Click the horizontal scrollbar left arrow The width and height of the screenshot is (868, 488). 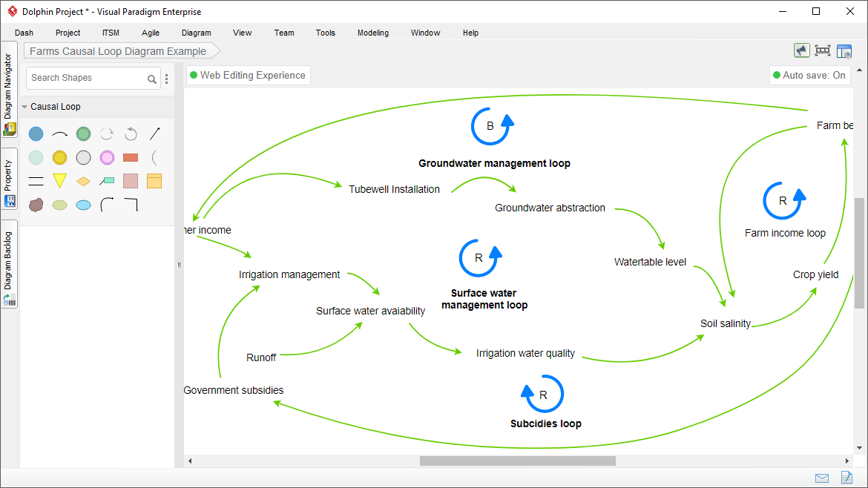click(190, 461)
